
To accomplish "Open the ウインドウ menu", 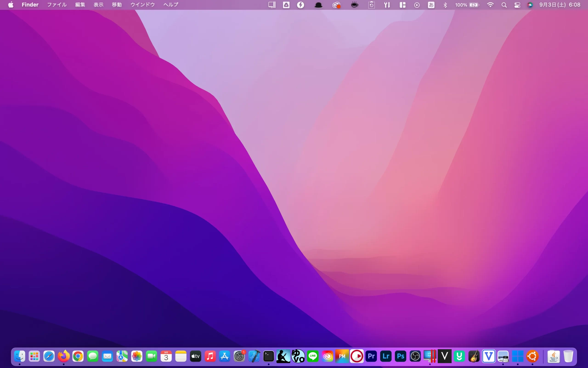I will 143,5.
